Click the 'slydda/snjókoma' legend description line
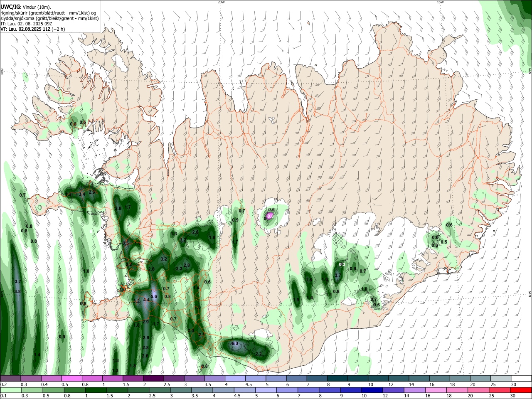 [x=49, y=18]
